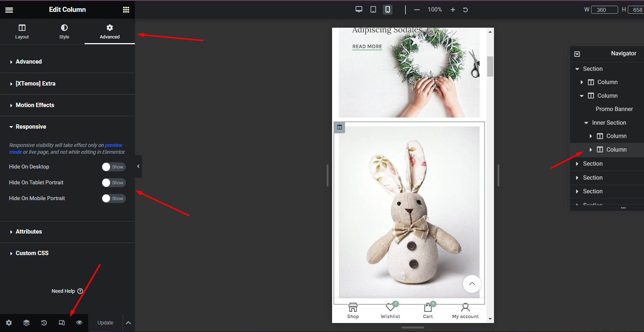Click the 100% zoom value
644x332 pixels.
coord(435,10)
